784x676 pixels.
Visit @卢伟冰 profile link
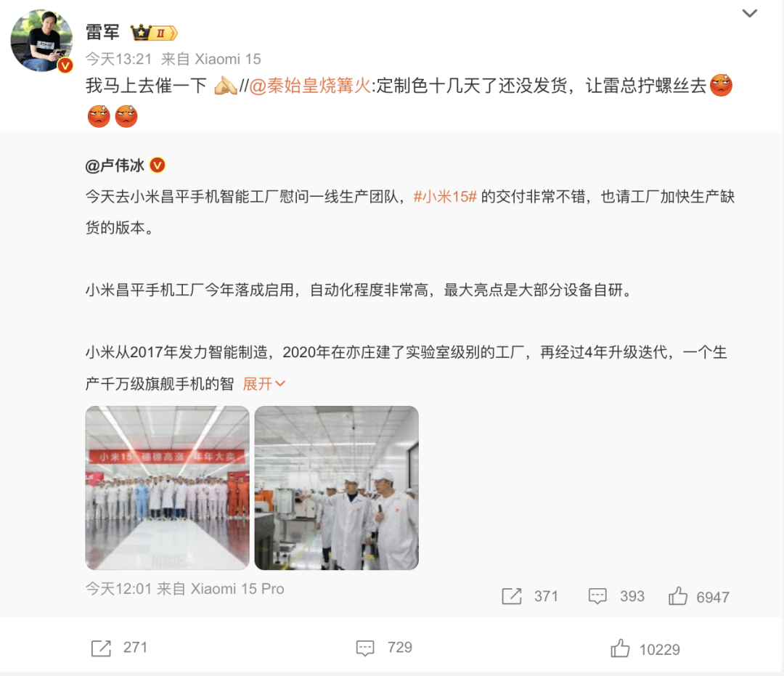(x=115, y=165)
